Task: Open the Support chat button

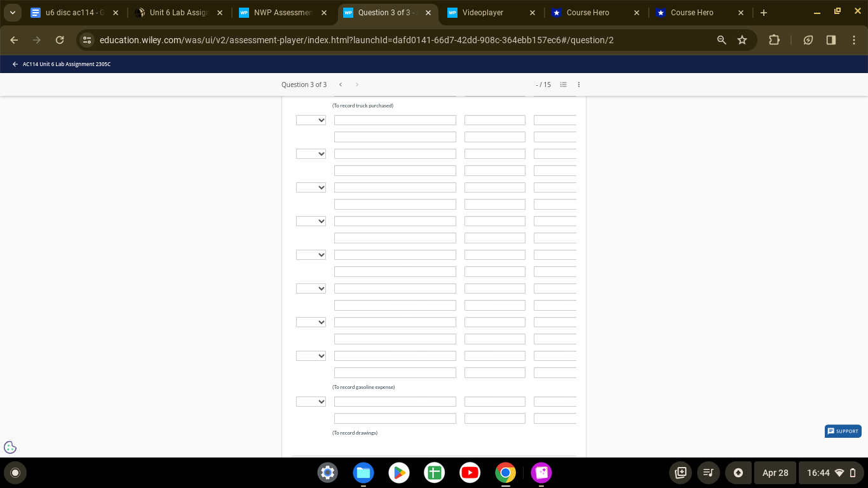Action: pos(843,431)
